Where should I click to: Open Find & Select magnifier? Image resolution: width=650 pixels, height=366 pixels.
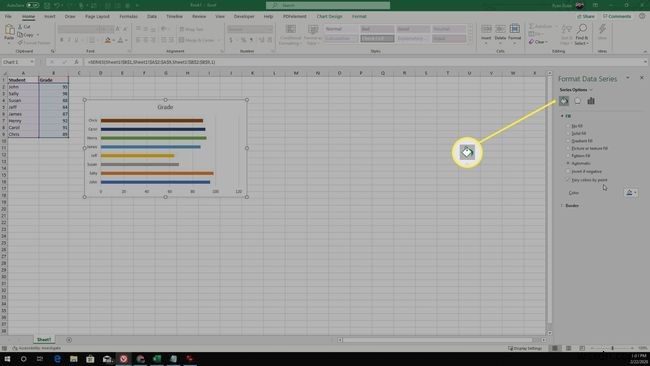coord(582,34)
